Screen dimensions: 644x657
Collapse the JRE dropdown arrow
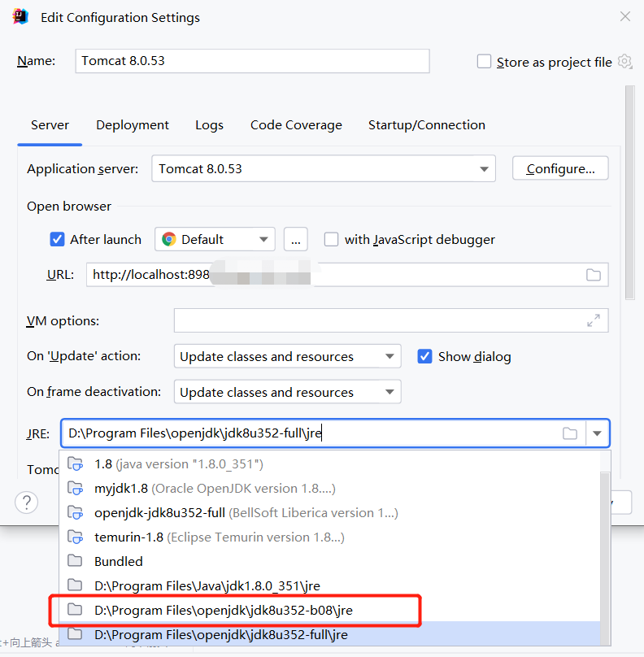click(597, 433)
